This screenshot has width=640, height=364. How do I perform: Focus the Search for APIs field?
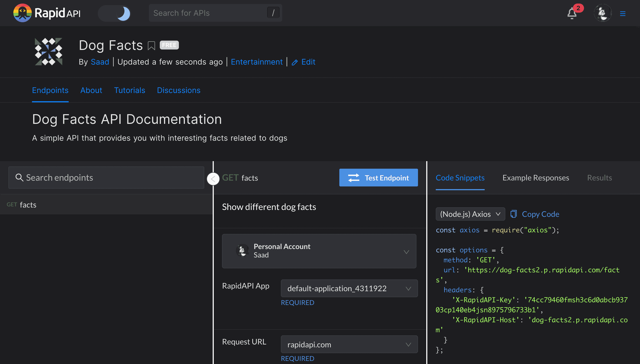[x=215, y=13]
